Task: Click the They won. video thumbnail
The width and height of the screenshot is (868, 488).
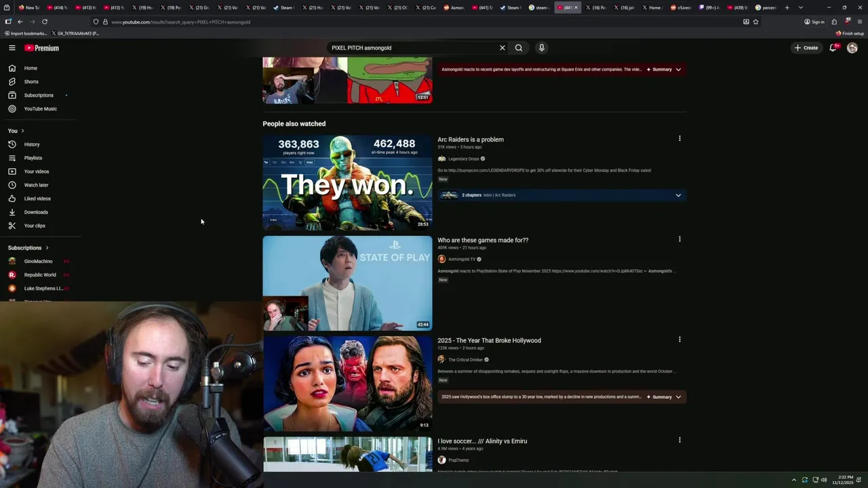Action: point(347,183)
